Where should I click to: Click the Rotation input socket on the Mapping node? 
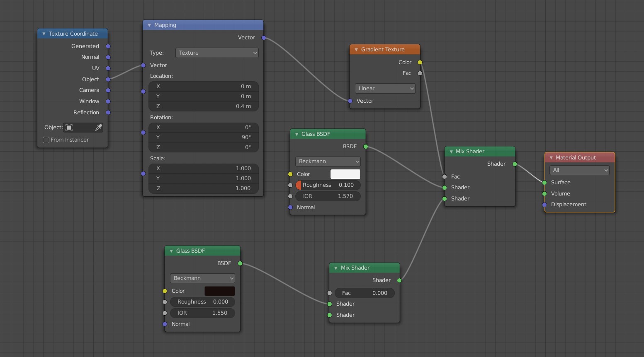click(143, 133)
